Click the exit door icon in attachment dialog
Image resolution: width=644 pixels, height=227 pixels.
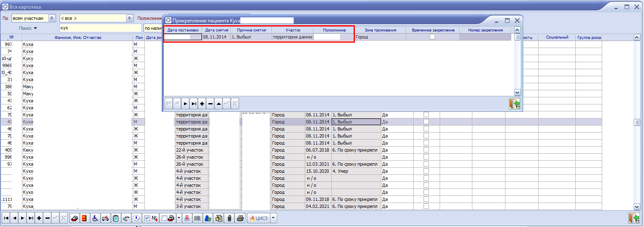click(x=514, y=104)
